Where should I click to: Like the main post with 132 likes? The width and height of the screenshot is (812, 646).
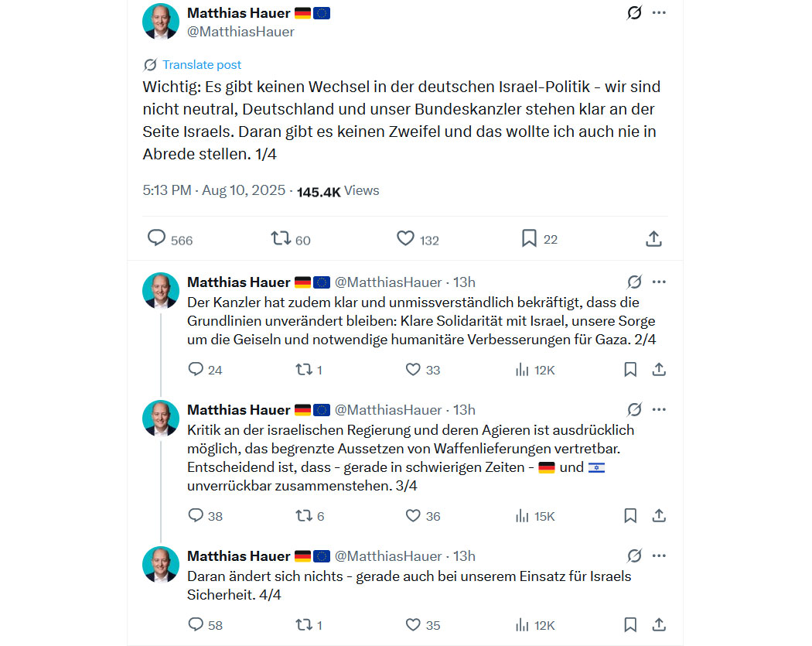click(405, 238)
